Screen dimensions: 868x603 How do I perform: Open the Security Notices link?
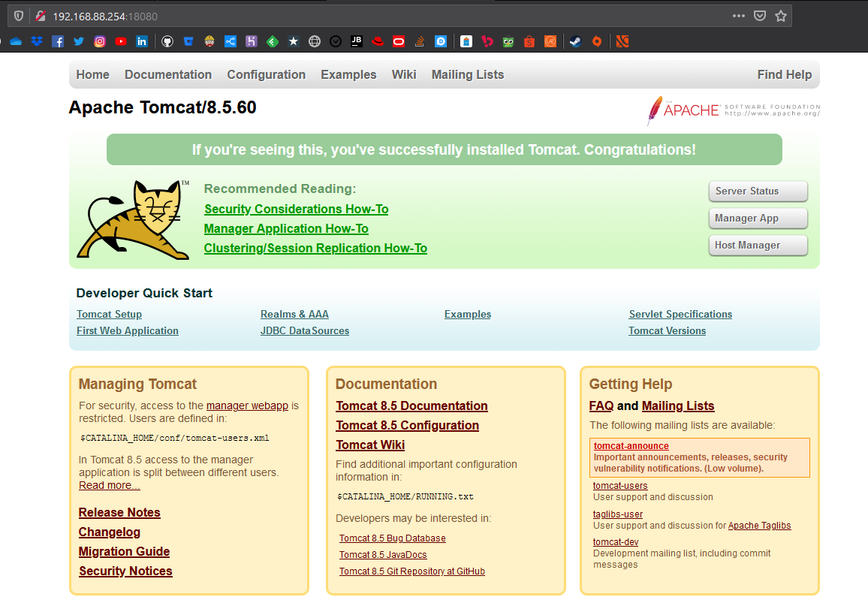tap(125, 571)
